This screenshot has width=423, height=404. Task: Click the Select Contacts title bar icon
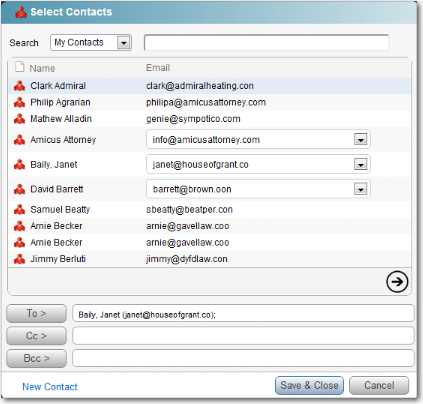tap(21, 13)
